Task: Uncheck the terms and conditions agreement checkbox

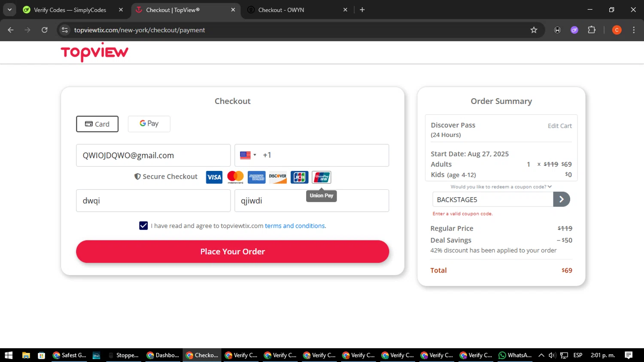Action: pyautogui.click(x=143, y=225)
